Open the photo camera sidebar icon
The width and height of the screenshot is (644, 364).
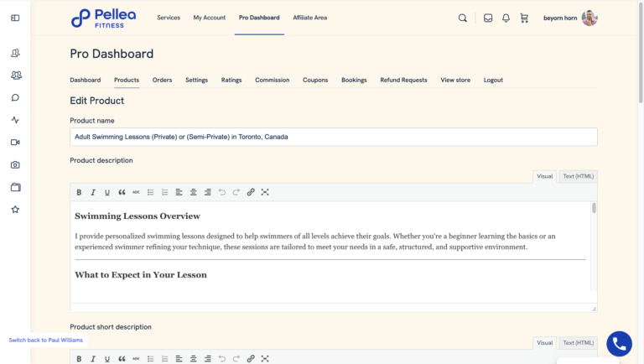click(x=15, y=164)
